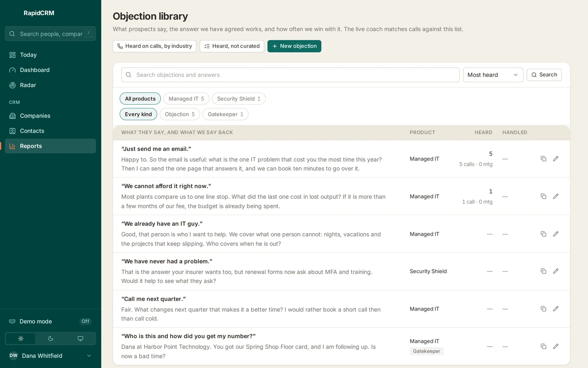Copy the "We already have an IT guy" answer
Screen dimensions: 588x368
543,234
